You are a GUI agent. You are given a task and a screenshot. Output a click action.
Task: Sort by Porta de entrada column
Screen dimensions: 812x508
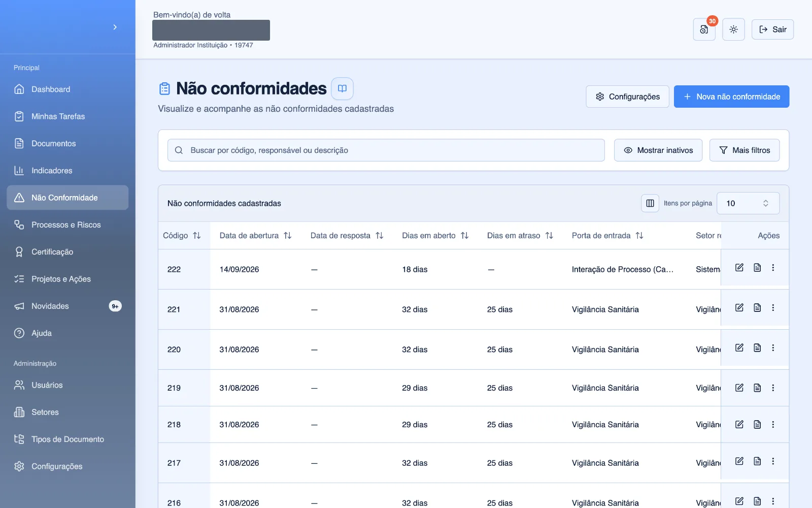[x=607, y=236]
